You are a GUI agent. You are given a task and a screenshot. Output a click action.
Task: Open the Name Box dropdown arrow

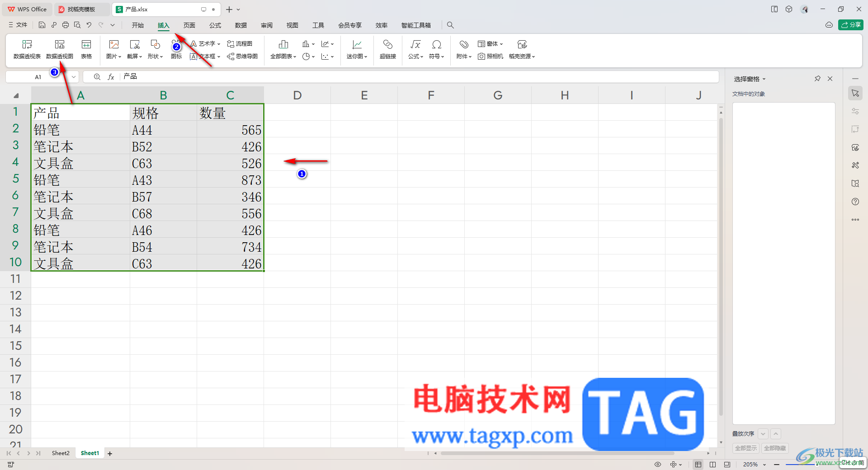pos(74,77)
